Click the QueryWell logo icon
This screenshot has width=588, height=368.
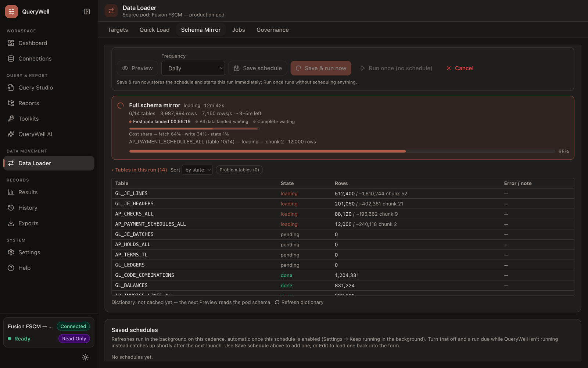point(11,11)
